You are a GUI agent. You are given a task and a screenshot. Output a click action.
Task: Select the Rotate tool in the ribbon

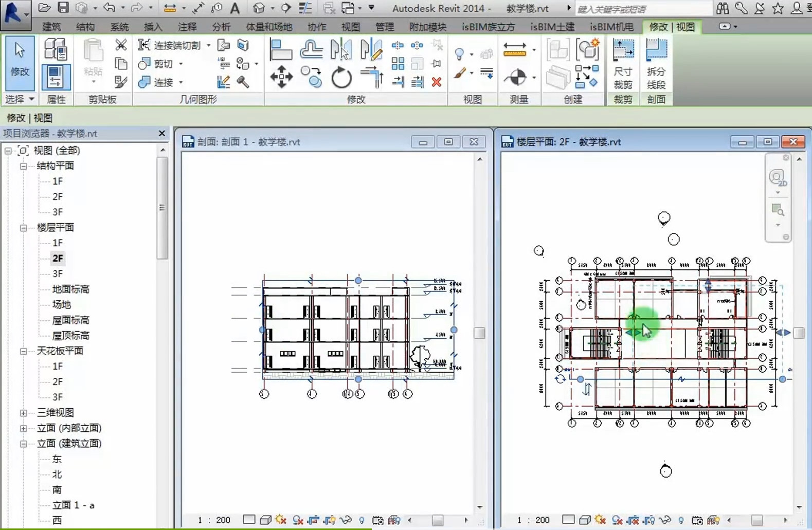[x=341, y=78]
